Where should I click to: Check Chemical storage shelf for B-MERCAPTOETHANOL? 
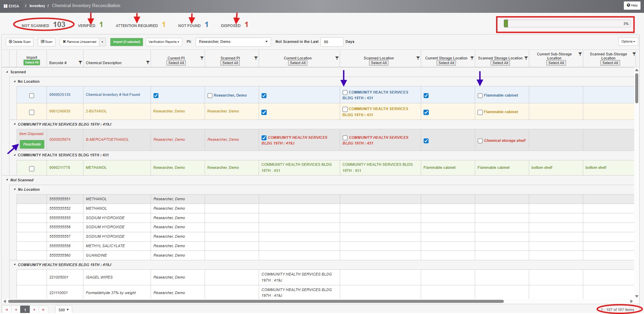pos(480,141)
